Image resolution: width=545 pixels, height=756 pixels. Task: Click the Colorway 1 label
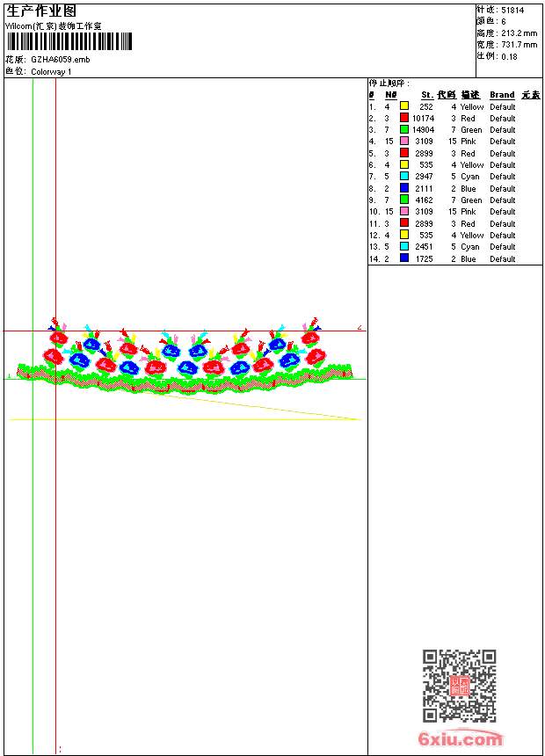coord(51,72)
